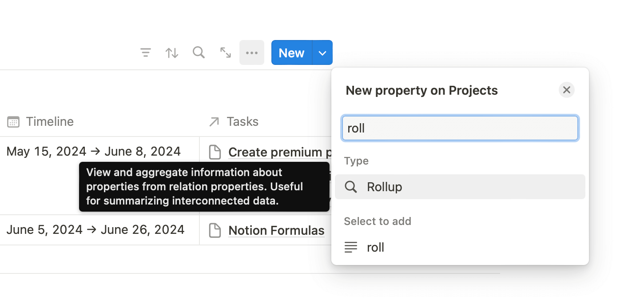Click the property name search field containing roll

(460, 128)
